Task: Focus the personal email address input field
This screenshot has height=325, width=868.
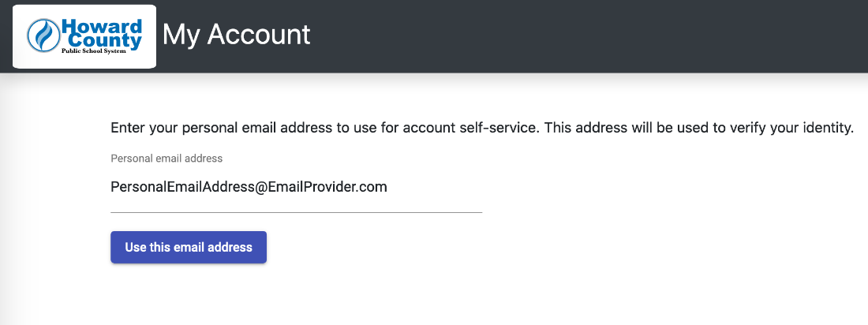Action: point(296,188)
